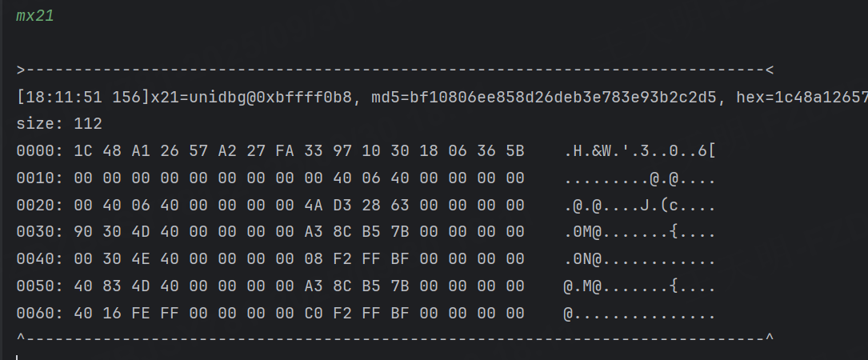Image resolution: width=868 pixels, height=360 pixels.
Task: Click the 4A byte in row 0020
Action: coord(313,206)
